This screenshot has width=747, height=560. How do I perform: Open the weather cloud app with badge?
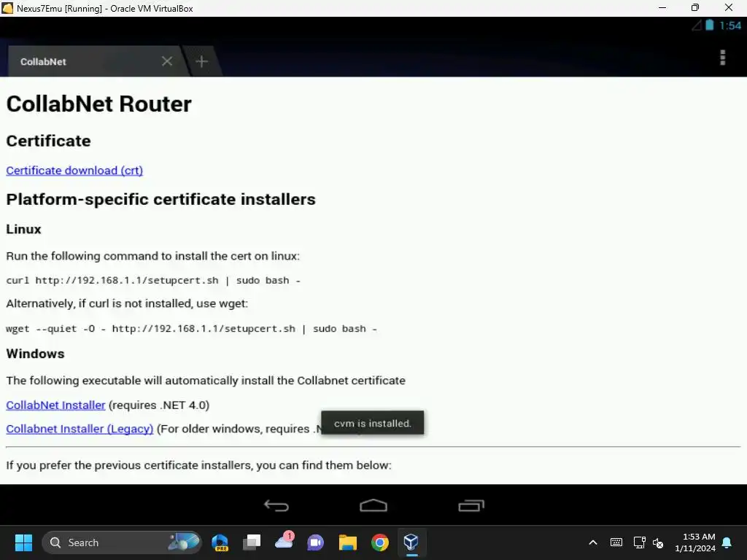285,541
